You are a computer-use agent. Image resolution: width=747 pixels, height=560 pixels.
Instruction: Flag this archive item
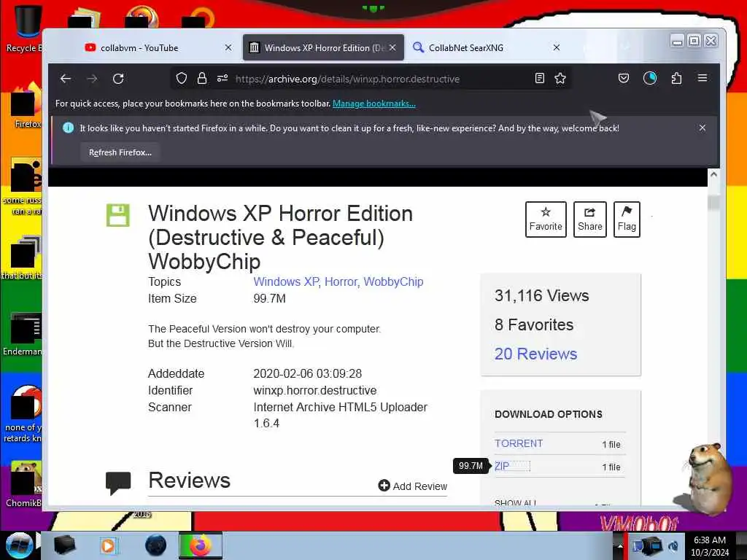[627, 219]
